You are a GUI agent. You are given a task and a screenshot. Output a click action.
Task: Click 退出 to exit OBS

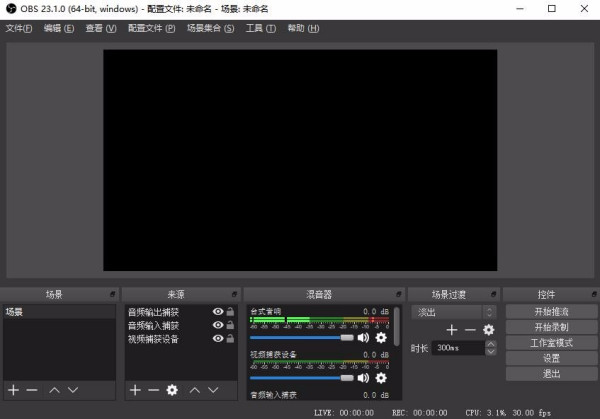click(551, 374)
